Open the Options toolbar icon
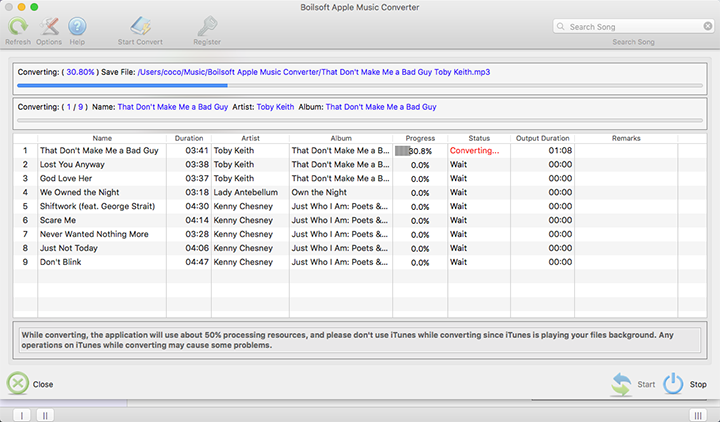 coord(48,27)
